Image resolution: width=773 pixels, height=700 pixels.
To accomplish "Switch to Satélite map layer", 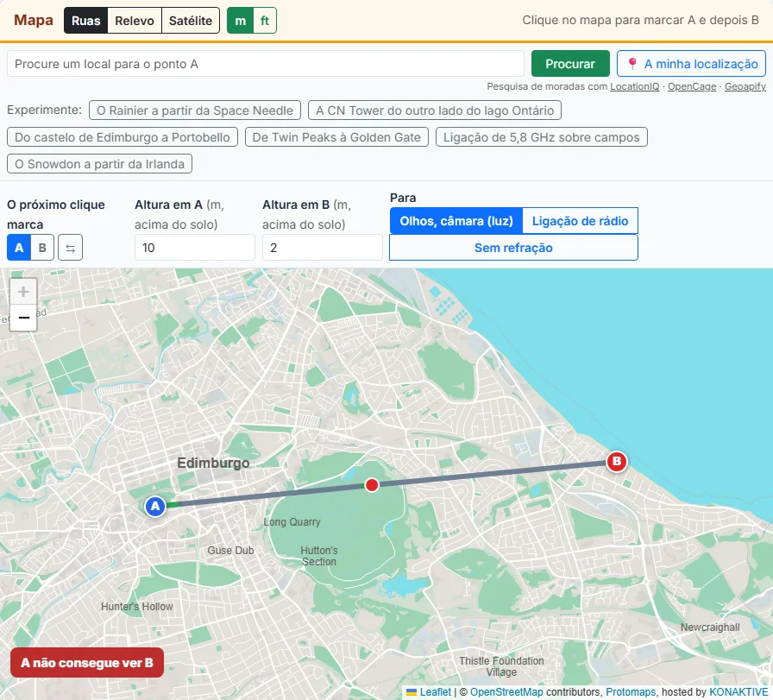I will (x=191, y=21).
